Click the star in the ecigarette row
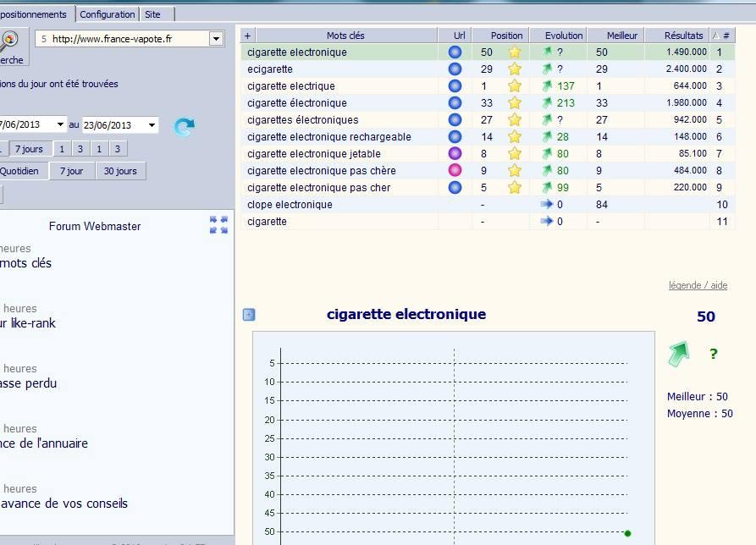Image resolution: width=756 pixels, height=545 pixels. [515, 69]
